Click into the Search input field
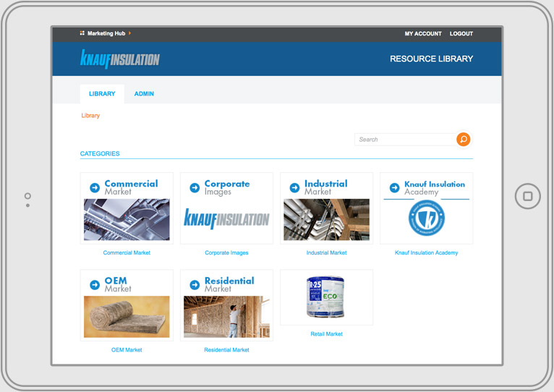554x392 pixels. point(406,140)
